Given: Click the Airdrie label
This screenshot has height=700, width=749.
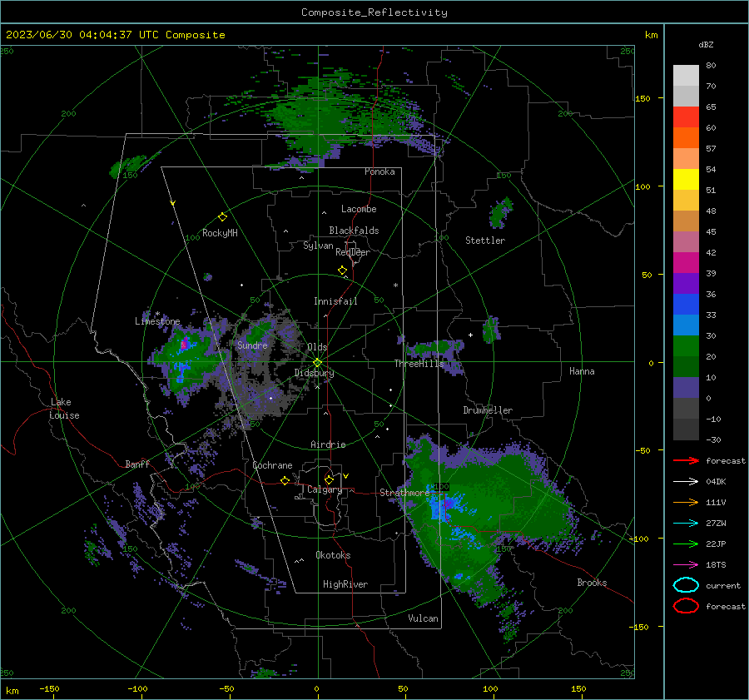Looking at the screenshot, I should pos(328,444).
